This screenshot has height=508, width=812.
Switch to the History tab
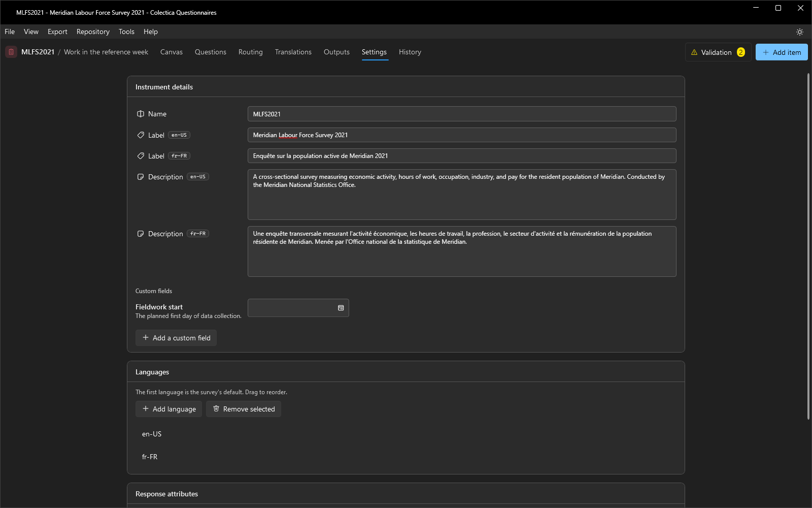pyautogui.click(x=410, y=52)
